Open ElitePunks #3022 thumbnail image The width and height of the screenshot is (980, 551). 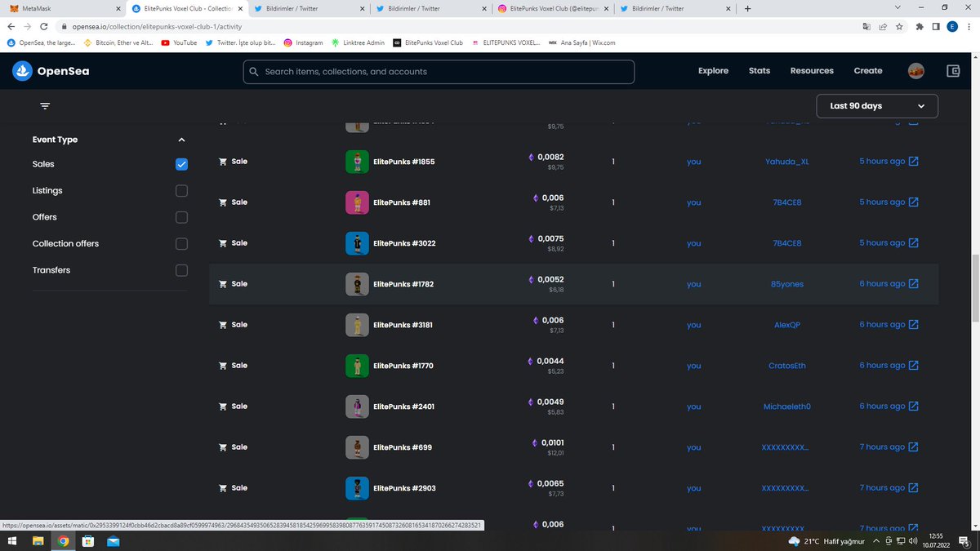click(x=358, y=243)
